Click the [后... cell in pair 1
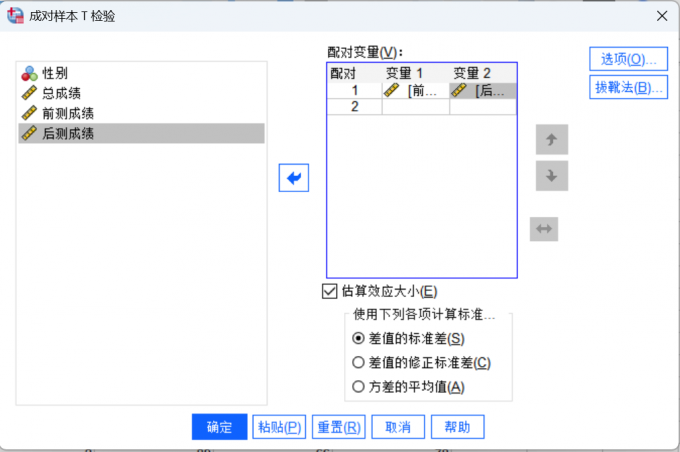The width and height of the screenshot is (680, 452). 483,91
